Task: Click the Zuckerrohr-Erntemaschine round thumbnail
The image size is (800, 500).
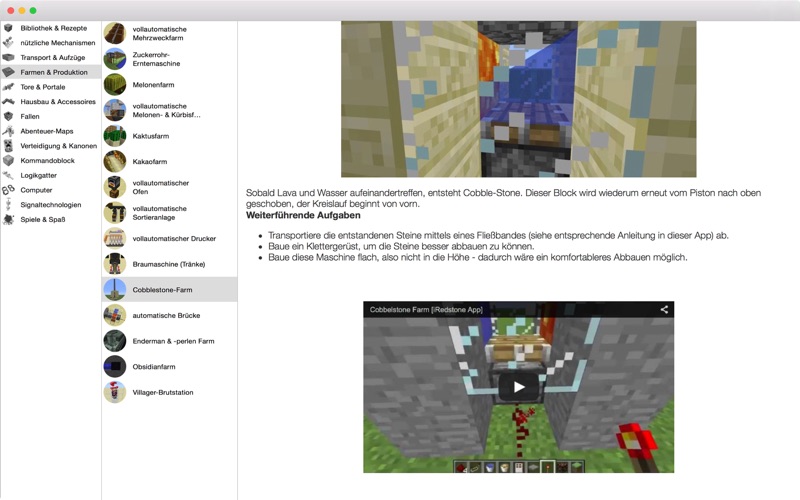Action: tap(115, 59)
